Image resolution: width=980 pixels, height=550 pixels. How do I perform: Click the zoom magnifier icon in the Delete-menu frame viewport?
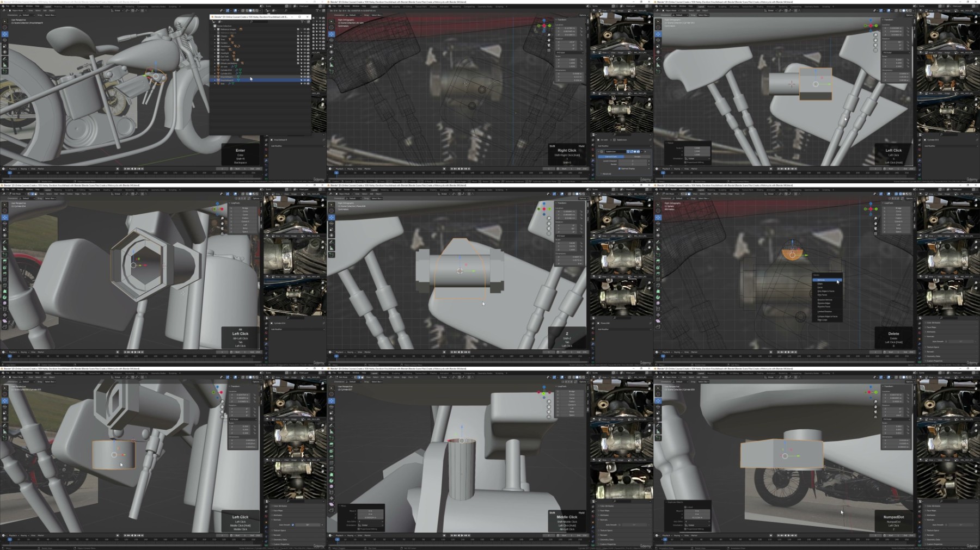click(x=875, y=218)
